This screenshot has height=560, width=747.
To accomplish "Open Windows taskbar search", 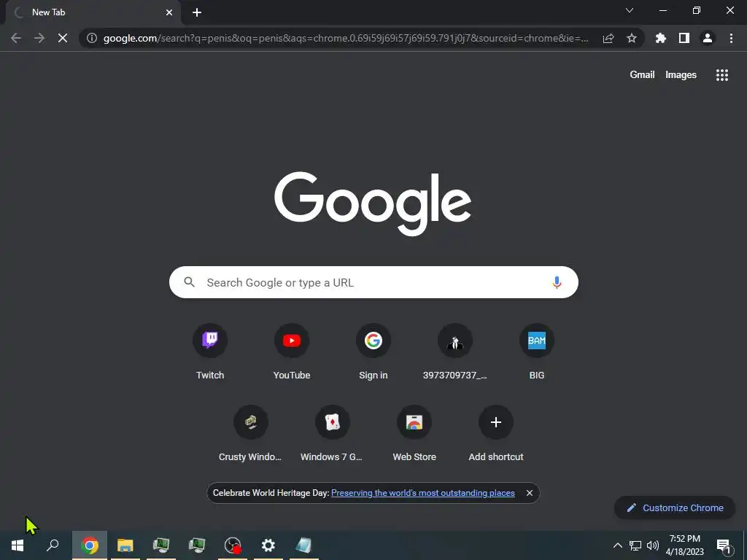I will pyautogui.click(x=53, y=545).
